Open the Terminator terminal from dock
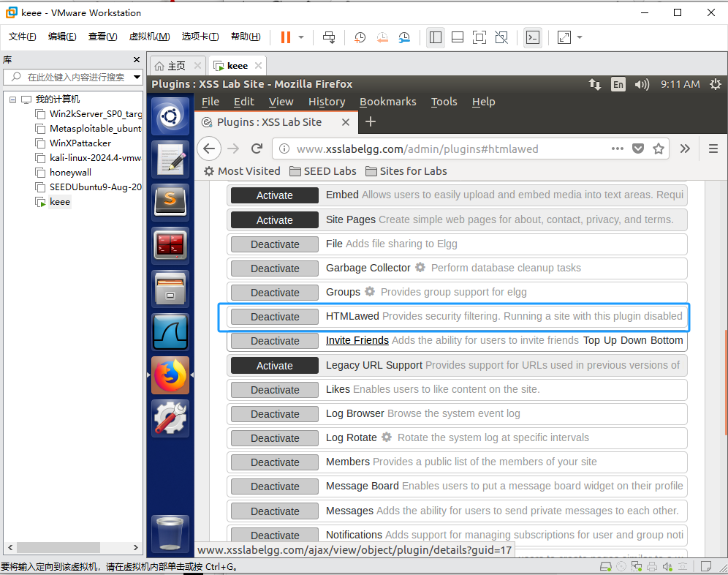The height and width of the screenshot is (575, 728). (x=170, y=245)
